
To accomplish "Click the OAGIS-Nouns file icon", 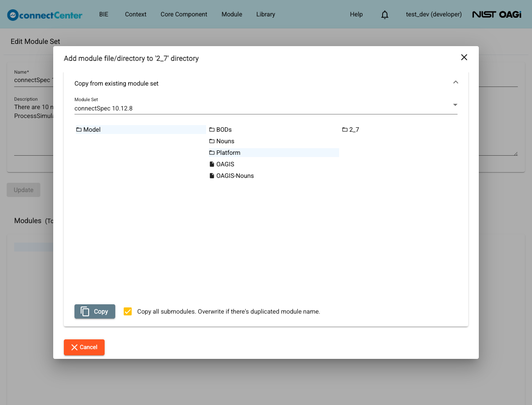I will [x=212, y=176].
